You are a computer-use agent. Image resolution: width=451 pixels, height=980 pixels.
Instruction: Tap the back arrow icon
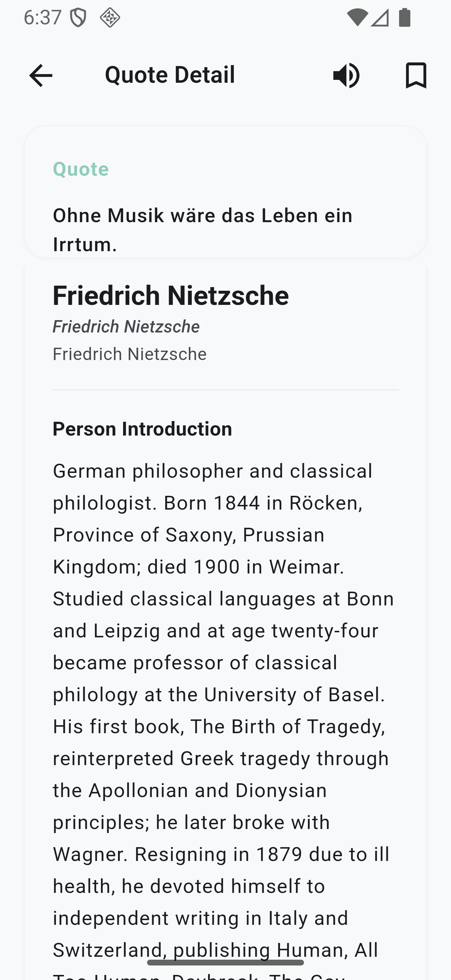pyautogui.click(x=41, y=75)
